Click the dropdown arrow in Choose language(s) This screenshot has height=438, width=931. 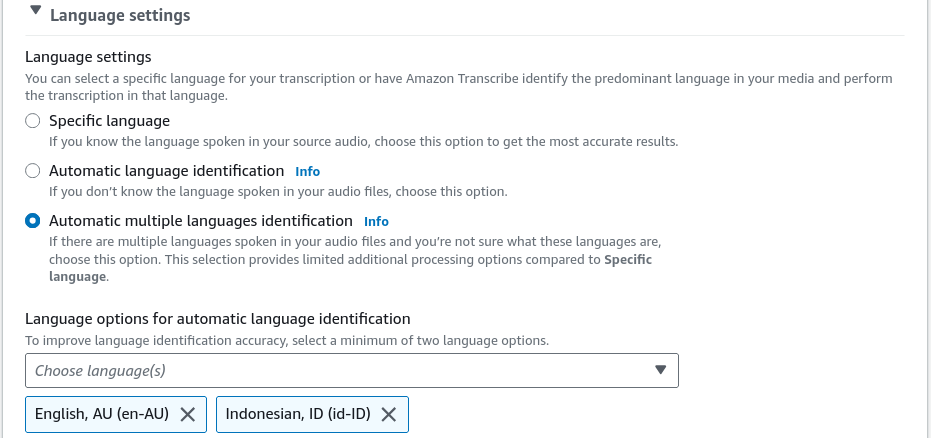(660, 370)
